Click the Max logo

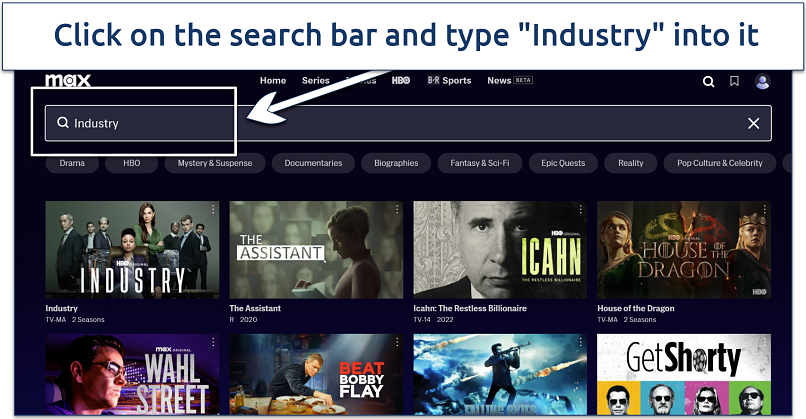68,80
